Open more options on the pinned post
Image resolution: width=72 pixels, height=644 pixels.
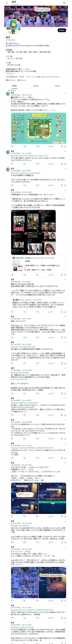coord(65,93)
